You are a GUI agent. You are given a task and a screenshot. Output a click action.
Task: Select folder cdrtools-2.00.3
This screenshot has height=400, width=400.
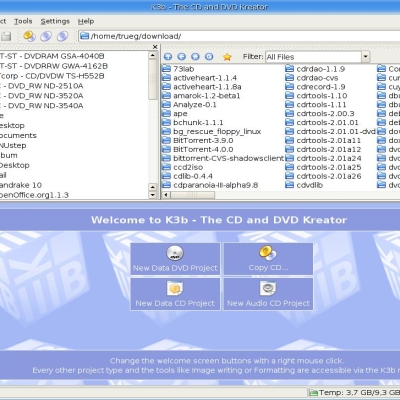[325, 114]
